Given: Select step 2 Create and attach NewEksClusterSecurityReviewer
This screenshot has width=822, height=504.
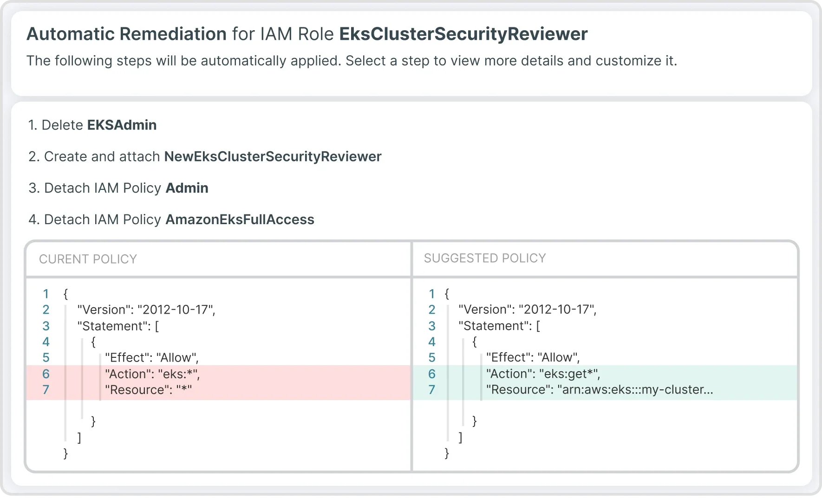Looking at the screenshot, I should 205,157.
